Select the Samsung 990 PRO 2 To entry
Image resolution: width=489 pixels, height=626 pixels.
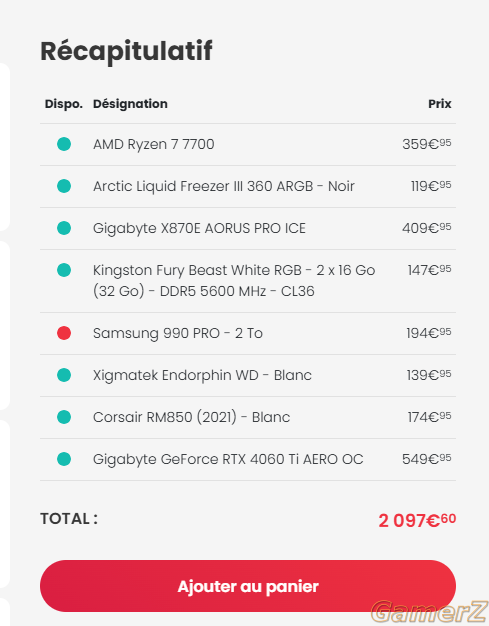pyautogui.click(x=178, y=333)
